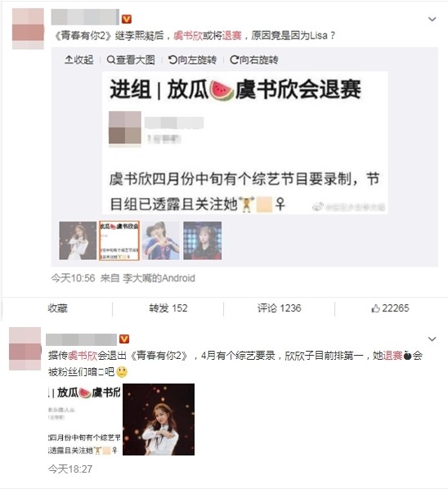Click the 退赛 link in second post
Screen dimensions: 448x489
(x=392, y=356)
